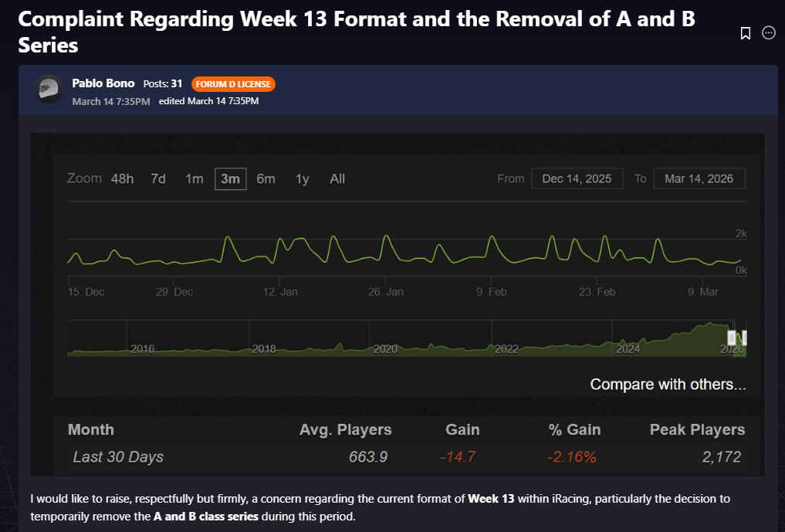Click the Forum D License badge
This screenshot has height=532, width=785.
233,84
